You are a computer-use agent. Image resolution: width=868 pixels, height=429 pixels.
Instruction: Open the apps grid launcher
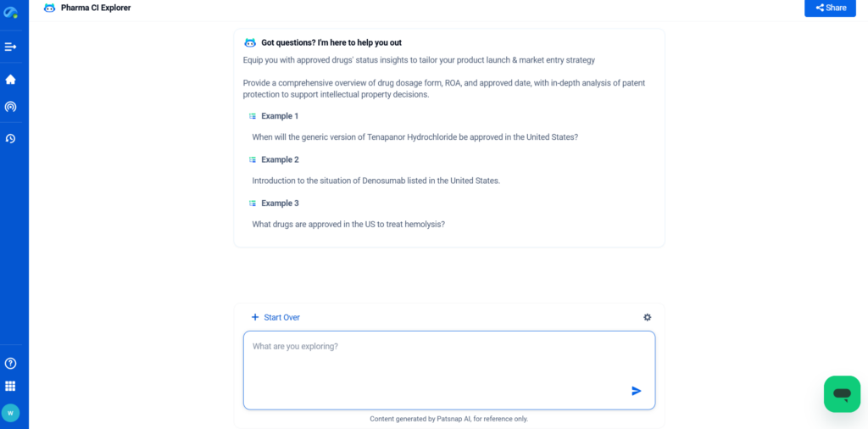10,386
